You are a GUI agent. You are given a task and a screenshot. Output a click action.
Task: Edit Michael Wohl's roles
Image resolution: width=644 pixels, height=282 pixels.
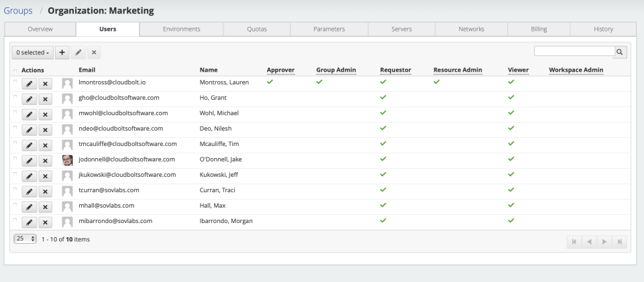[x=30, y=114]
